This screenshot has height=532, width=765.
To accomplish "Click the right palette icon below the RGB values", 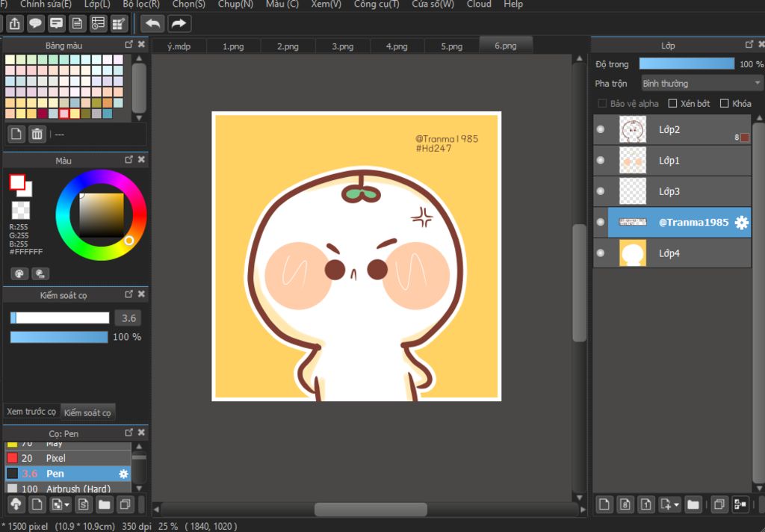I will click(x=40, y=273).
